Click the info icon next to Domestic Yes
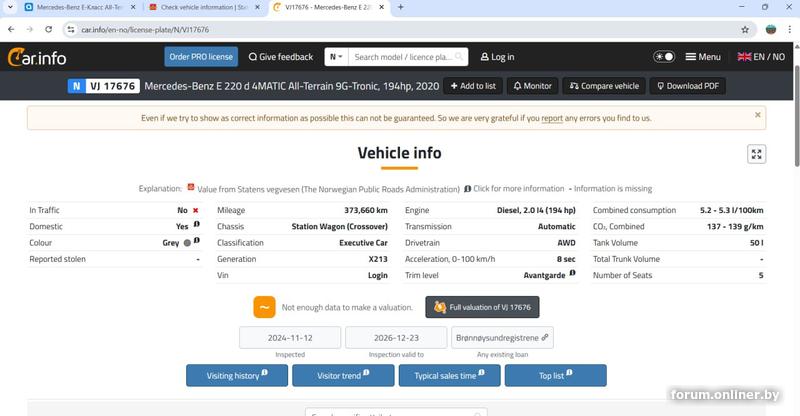800x416 pixels. click(196, 224)
